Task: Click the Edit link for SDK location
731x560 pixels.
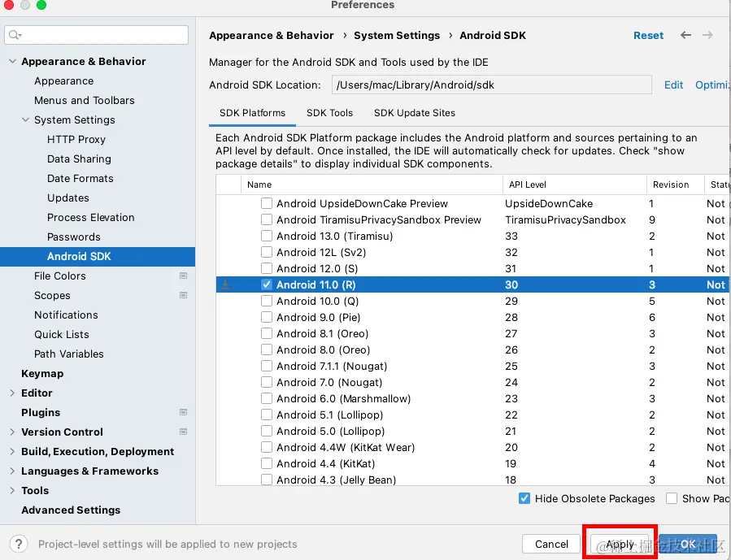Action: [673, 85]
